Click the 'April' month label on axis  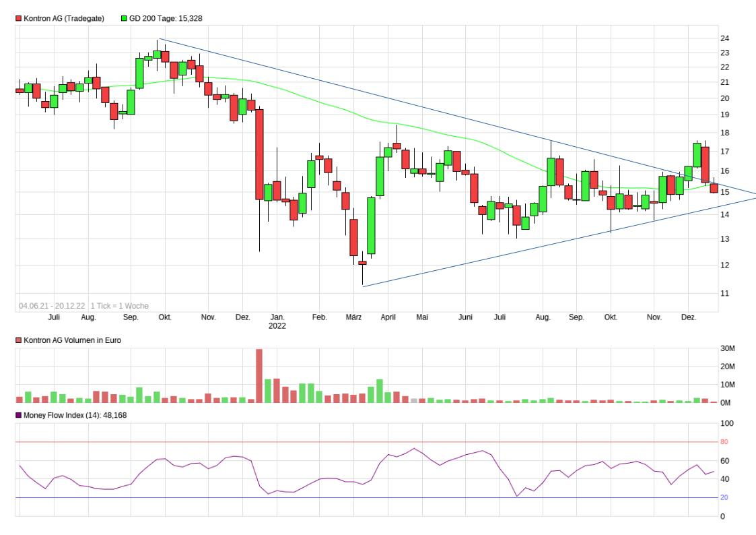[387, 317]
